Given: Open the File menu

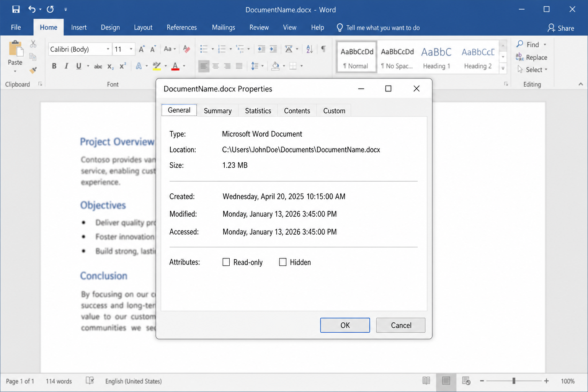Looking at the screenshot, I should point(16,28).
